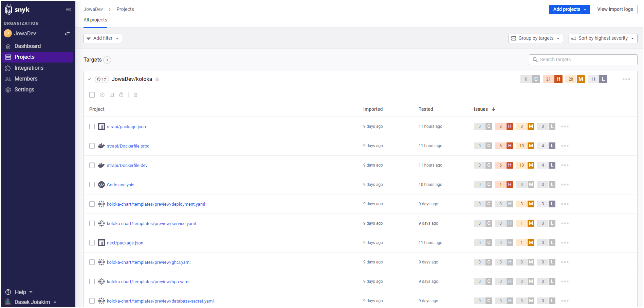Check the next/package.json checkbox

(92, 243)
